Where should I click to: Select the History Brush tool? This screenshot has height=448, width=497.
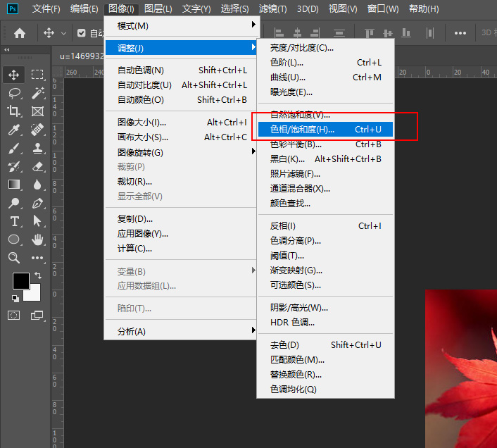click(14, 166)
